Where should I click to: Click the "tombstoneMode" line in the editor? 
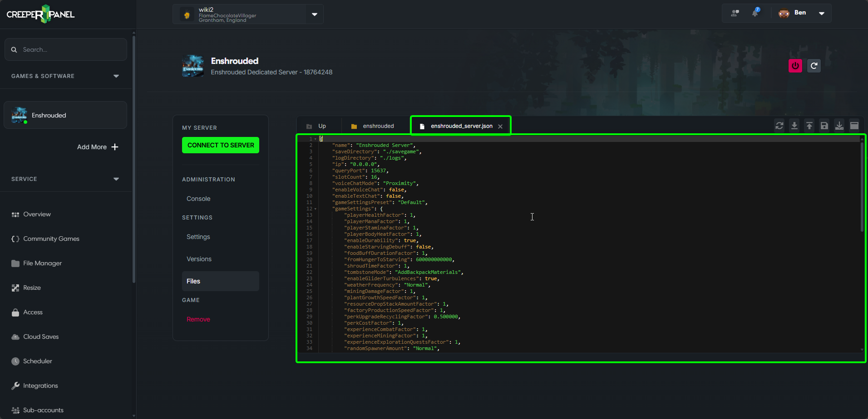click(404, 273)
